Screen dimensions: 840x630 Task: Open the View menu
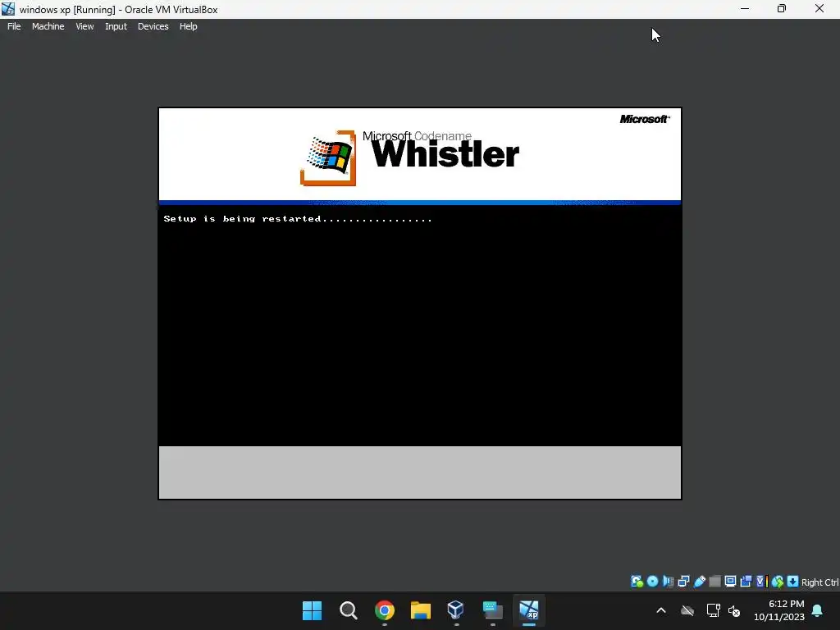tap(84, 26)
